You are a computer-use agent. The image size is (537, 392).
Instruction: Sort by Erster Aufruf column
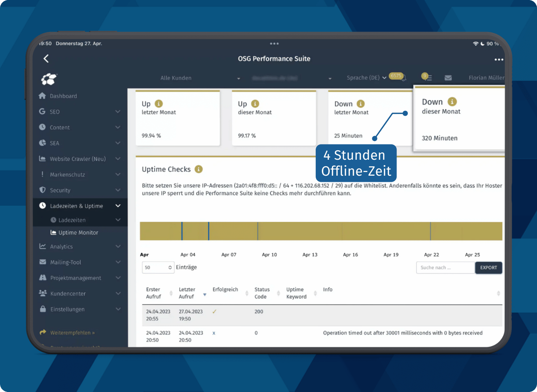click(159, 293)
